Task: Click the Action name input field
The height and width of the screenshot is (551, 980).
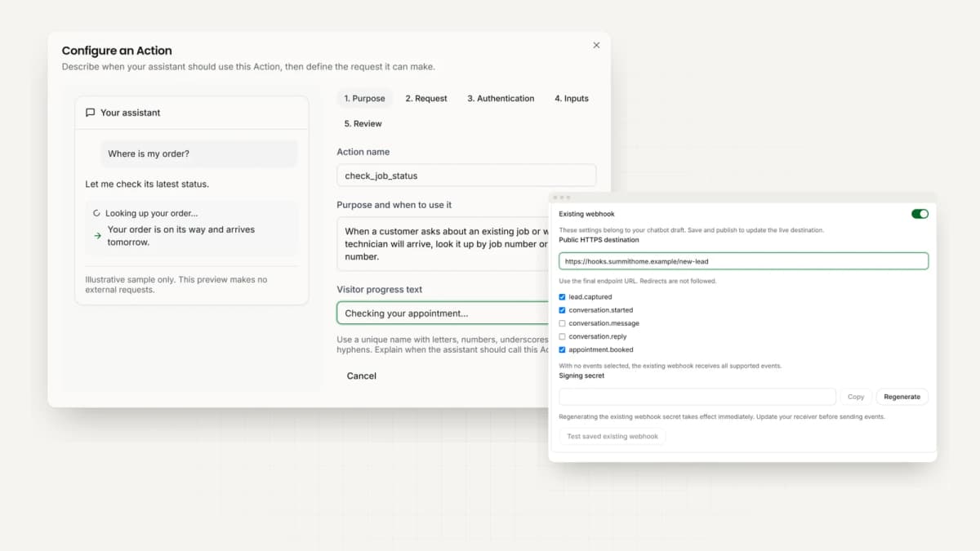Action: click(466, 176)
